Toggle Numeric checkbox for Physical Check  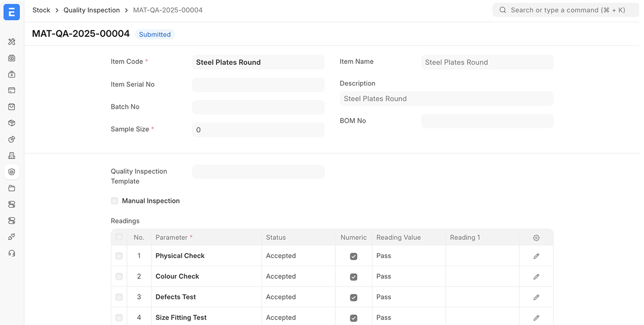tap(354, 256)
